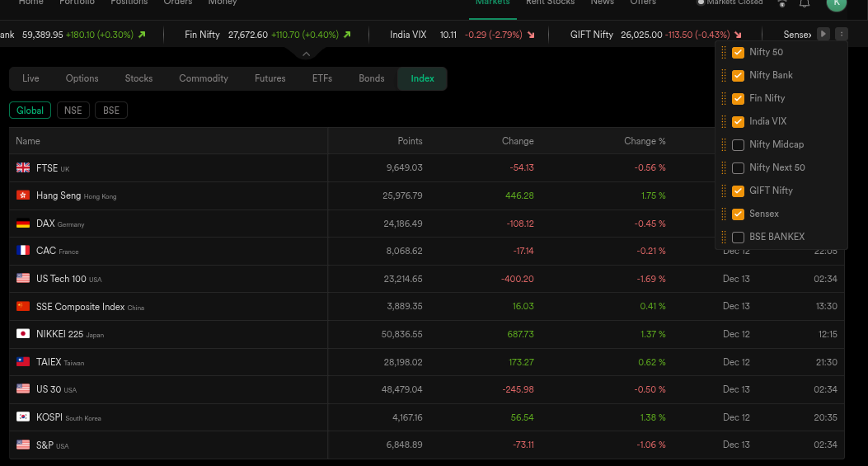Click the drag handle beside Nifty 50
Screen dimensions: 868x466
point(724,52)
